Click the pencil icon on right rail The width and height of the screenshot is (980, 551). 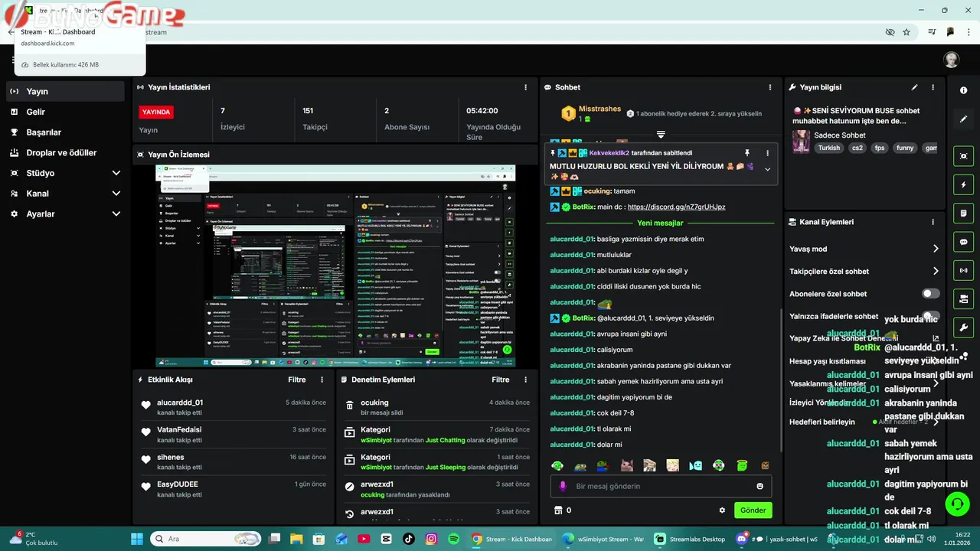[x=963, y=119]
